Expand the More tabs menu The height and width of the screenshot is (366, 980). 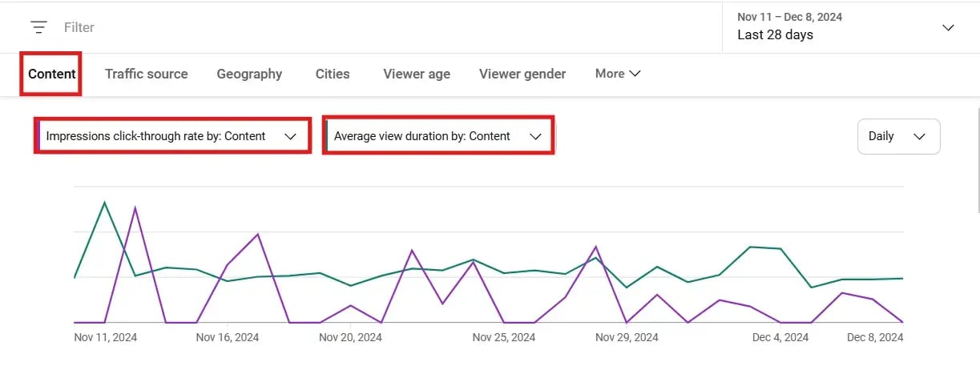617,74
